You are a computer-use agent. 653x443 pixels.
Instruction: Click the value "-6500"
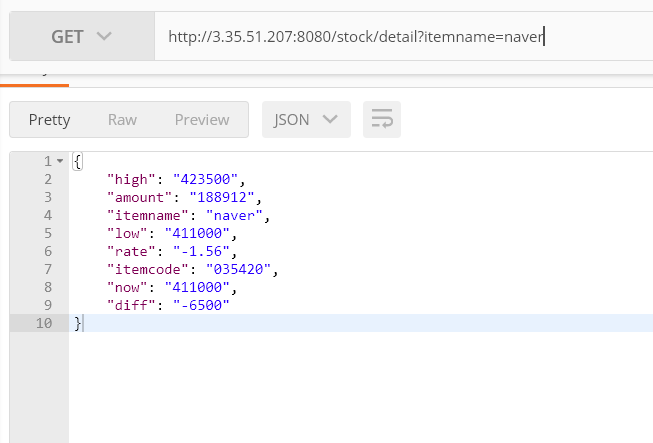(x=201, y=306)
